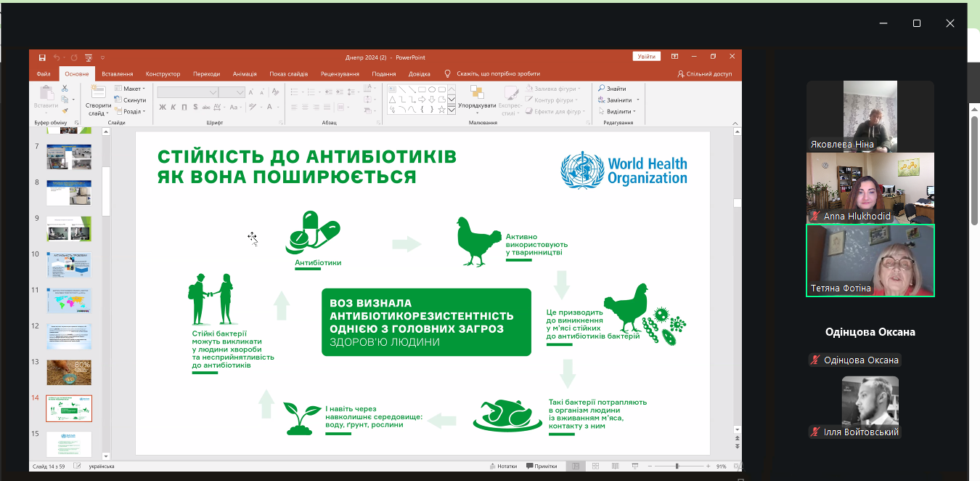
Task: Click the start from beginning presentation icon
Action: point(88,57)
